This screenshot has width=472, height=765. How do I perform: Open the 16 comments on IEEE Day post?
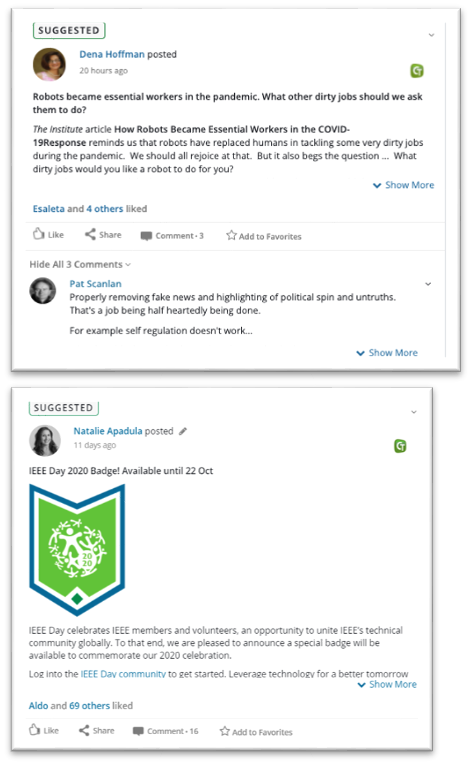(166, 731)
